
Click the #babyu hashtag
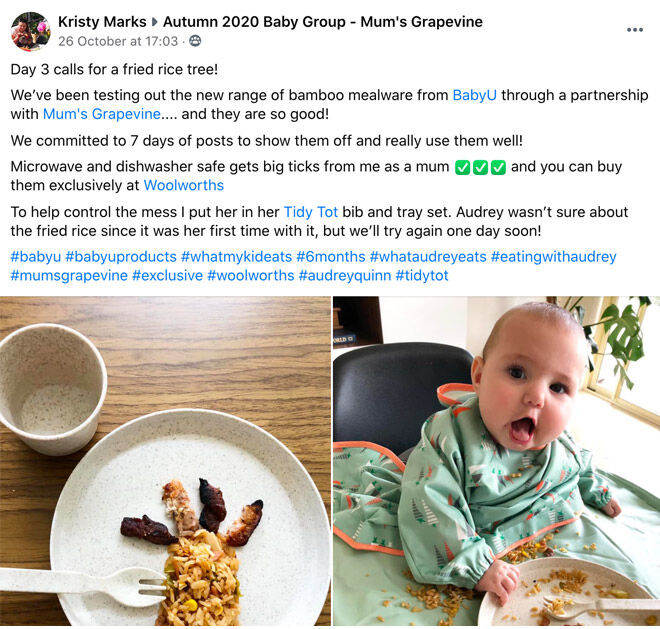tap(36, 256)
